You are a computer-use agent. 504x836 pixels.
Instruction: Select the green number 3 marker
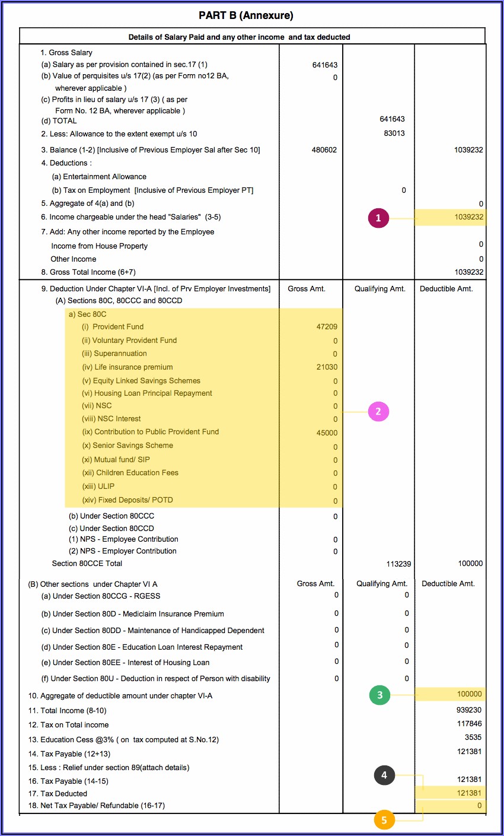380,695
